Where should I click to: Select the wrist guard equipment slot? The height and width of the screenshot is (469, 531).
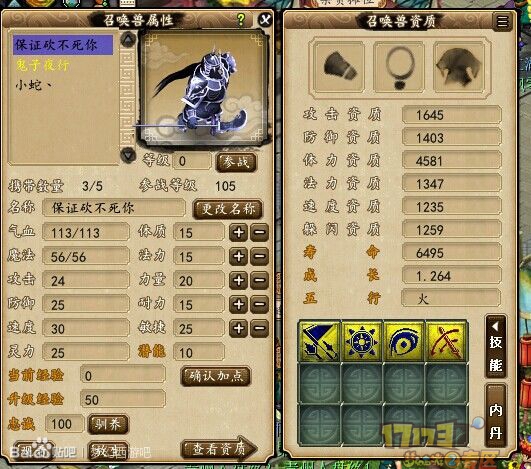[339, 67]
